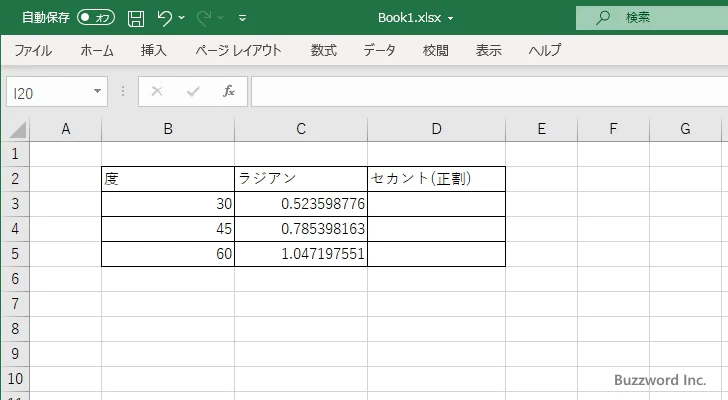Image resolution: width=728 pixels, height=400 pixels.
Task: Click into the 検索 search field
Action: (651, 18)
